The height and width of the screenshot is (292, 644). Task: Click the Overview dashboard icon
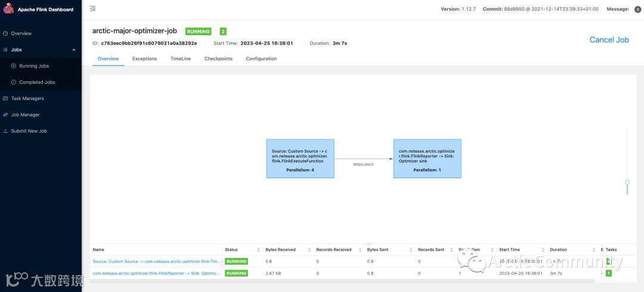click(x=5, y=33)
